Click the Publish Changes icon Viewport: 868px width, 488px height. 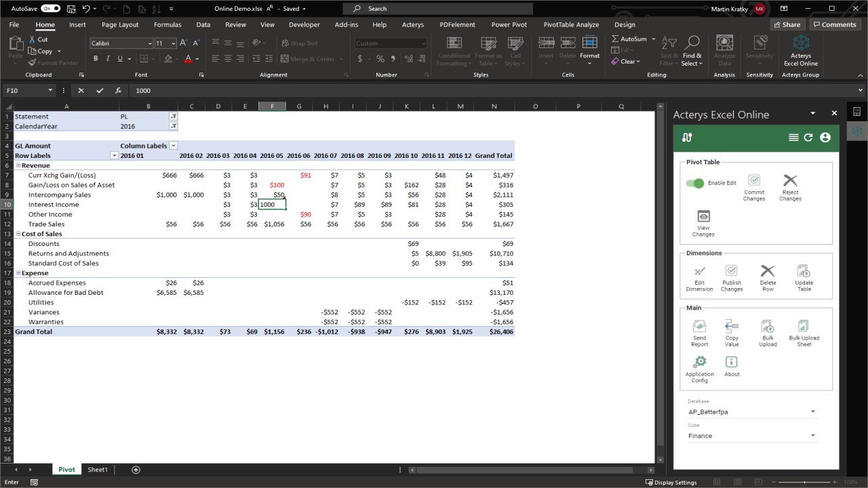732,271
